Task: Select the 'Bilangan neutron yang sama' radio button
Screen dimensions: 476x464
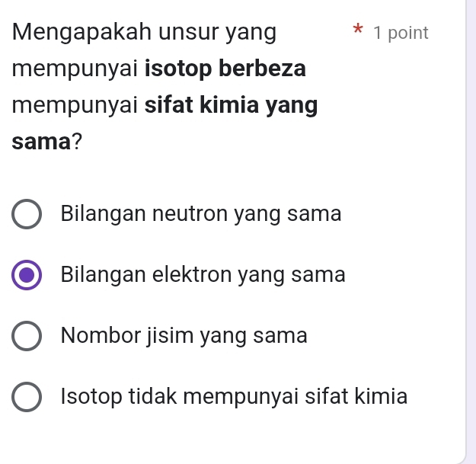Action: [27, 214]
